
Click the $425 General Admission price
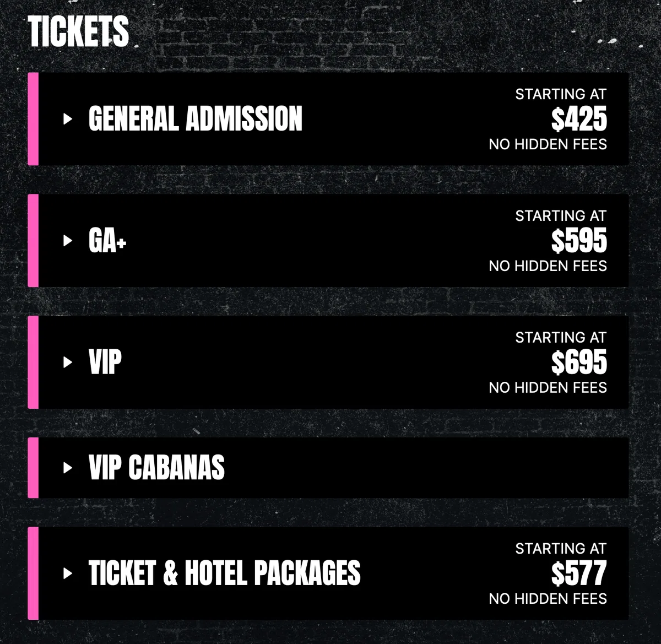[x=579, y=120]
